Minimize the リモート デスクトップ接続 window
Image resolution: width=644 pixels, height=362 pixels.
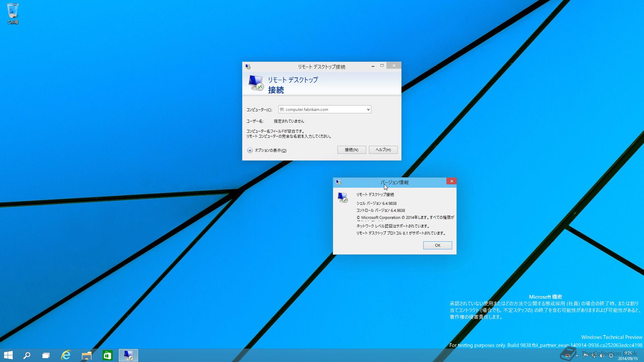[373, 66]
